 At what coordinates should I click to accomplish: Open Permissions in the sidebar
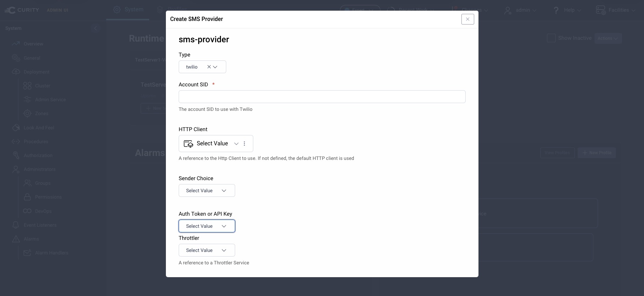48,197
